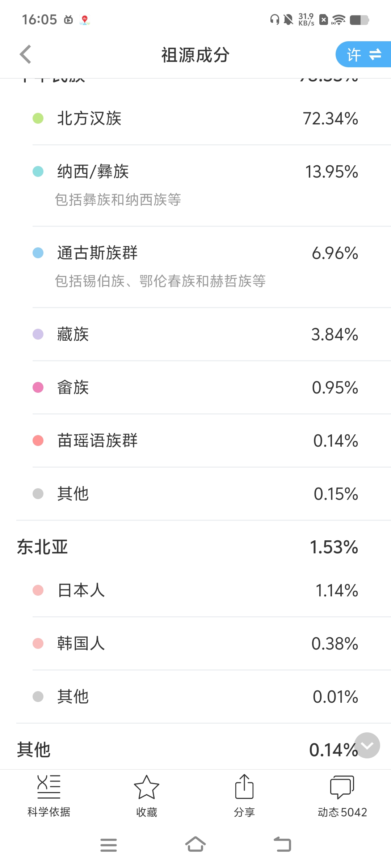
Task: Switch user with the 许 toggle button
Action: [x=363, y=55]
